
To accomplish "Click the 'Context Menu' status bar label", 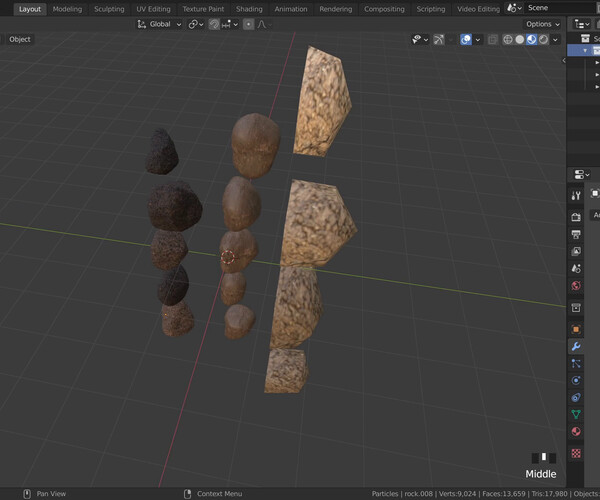I will pos(220,494).
